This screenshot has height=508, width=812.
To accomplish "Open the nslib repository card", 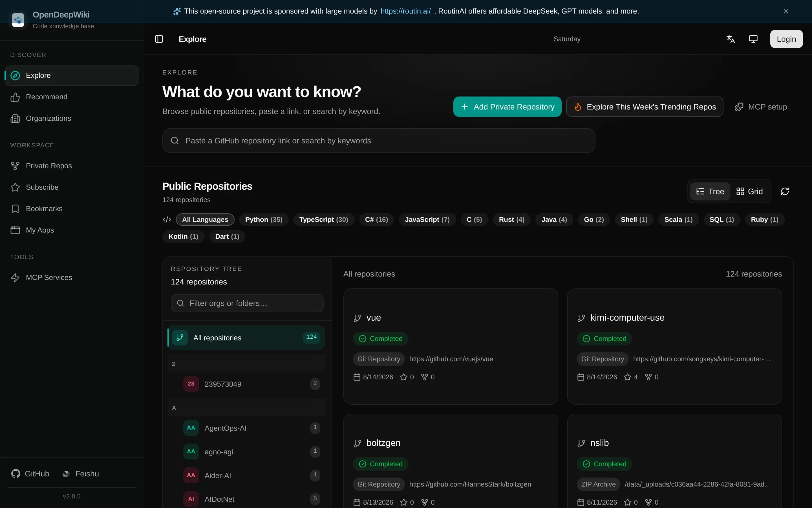I will 674,461.
